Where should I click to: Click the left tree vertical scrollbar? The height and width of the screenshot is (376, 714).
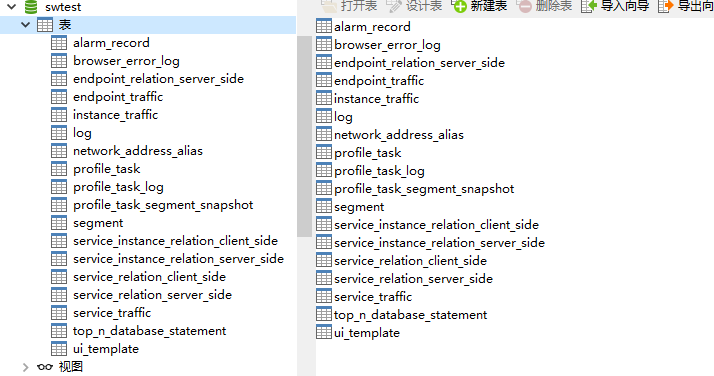[x=304, y=137]
